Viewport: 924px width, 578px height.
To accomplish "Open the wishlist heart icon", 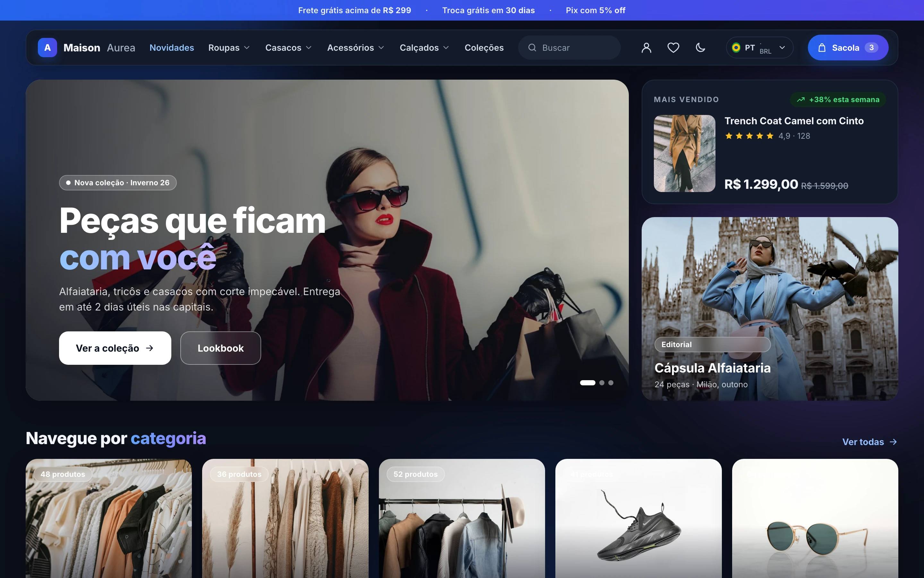I will click(673, 48).
